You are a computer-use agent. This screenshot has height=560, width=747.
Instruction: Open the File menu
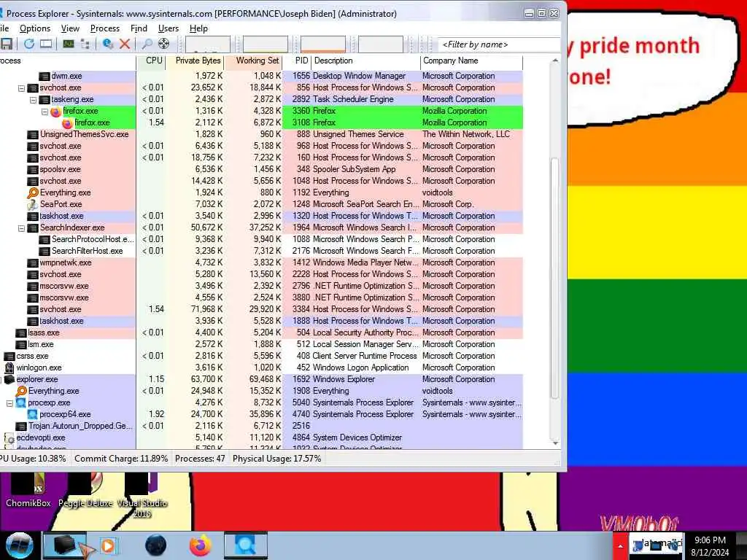click(4, 28)
